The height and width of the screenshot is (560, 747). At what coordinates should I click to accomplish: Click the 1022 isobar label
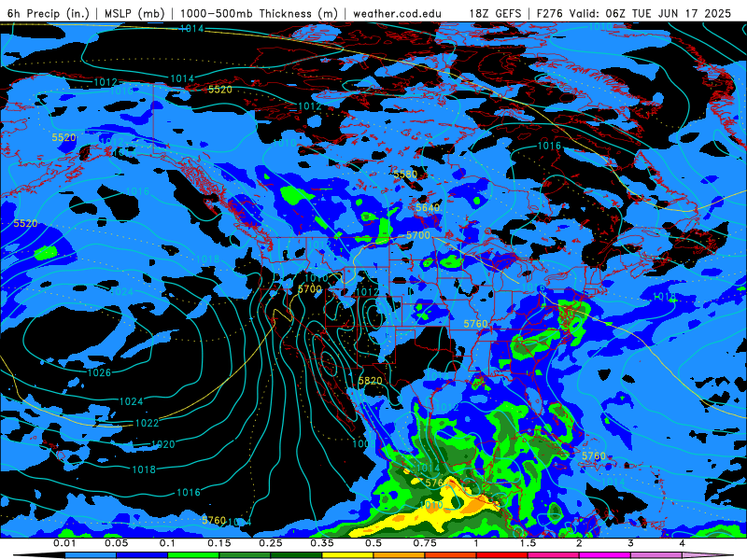pos(148,423)
